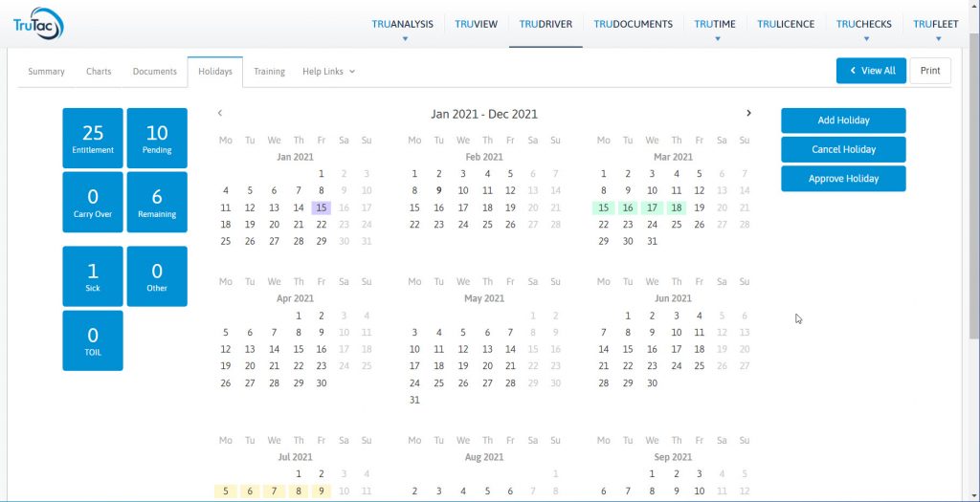
Task: Go to next year with right arrow
Action: [x=748, y=113]
